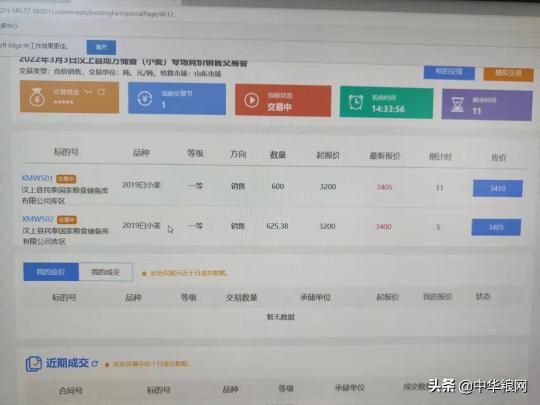The width and height of the screenshot is (540, 405).
Task: Click 交易中 status text in red card
Action: [x=280, y=107]
